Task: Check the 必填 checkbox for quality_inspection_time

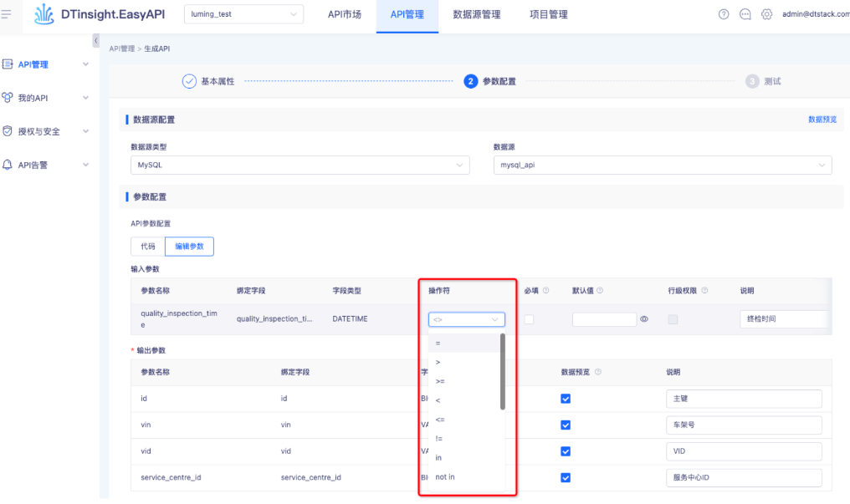Action: [x=529, y=319]
